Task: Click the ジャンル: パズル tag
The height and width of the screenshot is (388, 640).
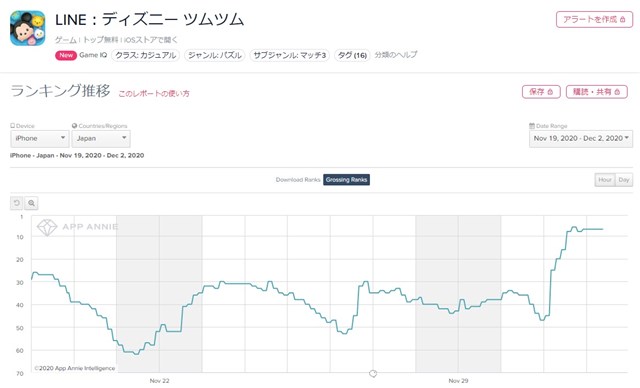Action: click(215, 55)
